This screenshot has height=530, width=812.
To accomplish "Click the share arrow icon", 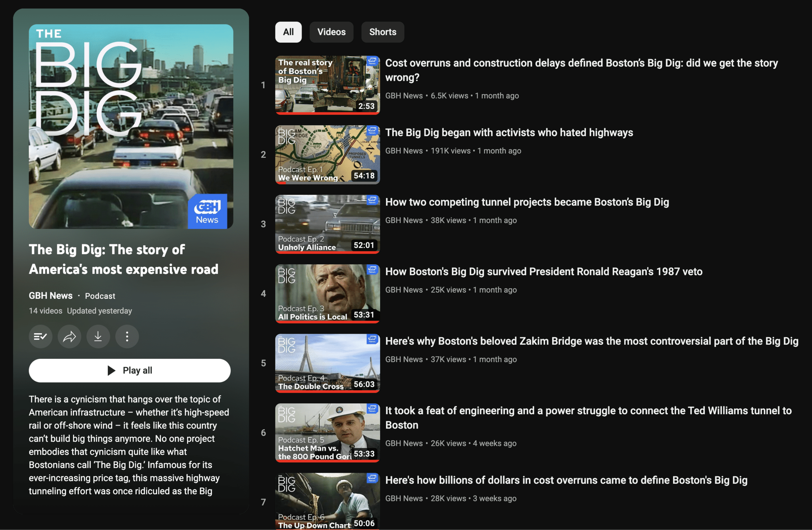I will 69,336.
